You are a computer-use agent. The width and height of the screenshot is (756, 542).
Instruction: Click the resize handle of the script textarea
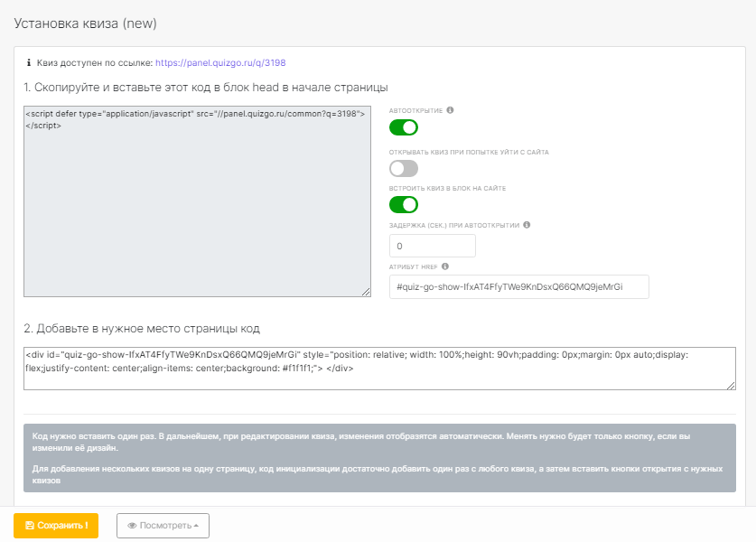[x=366, y=292]
